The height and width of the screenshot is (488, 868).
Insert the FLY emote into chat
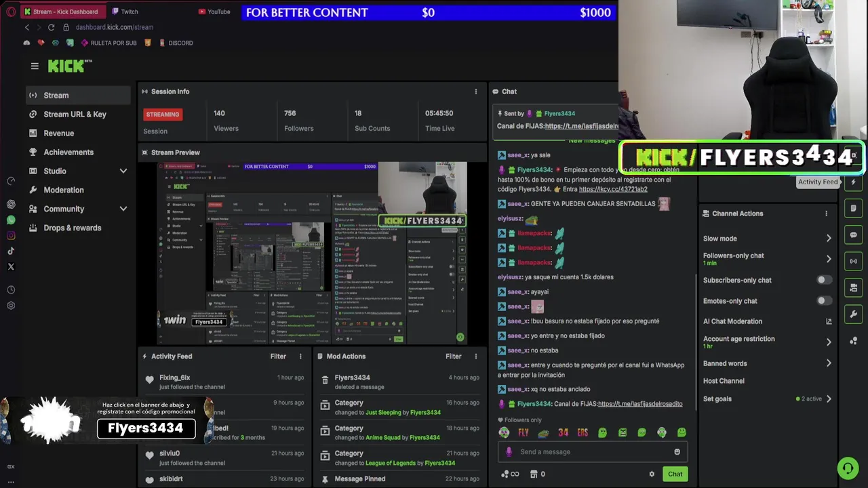click(x=524, y=432)
